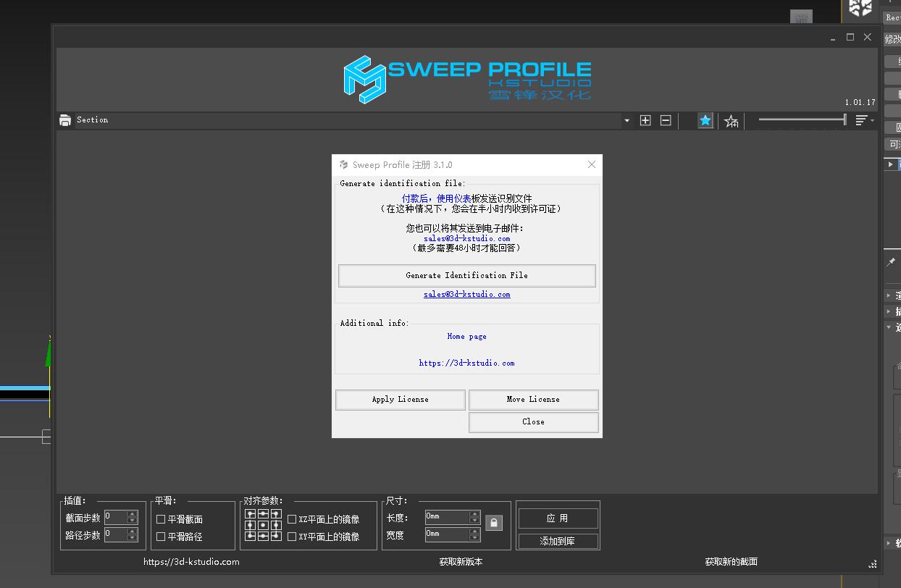Screen dimensions: 901x588
Task: Click the Move License button
Action: 533,400
